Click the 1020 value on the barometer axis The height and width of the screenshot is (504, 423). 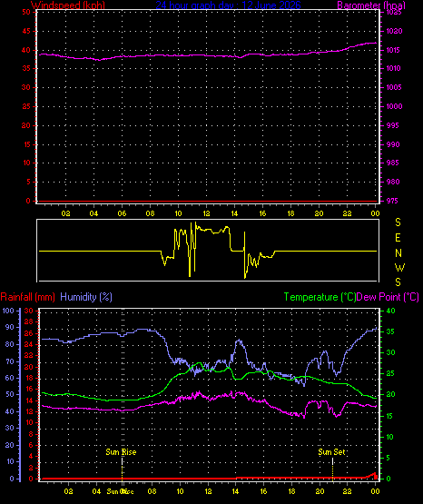tap(394, 31)
